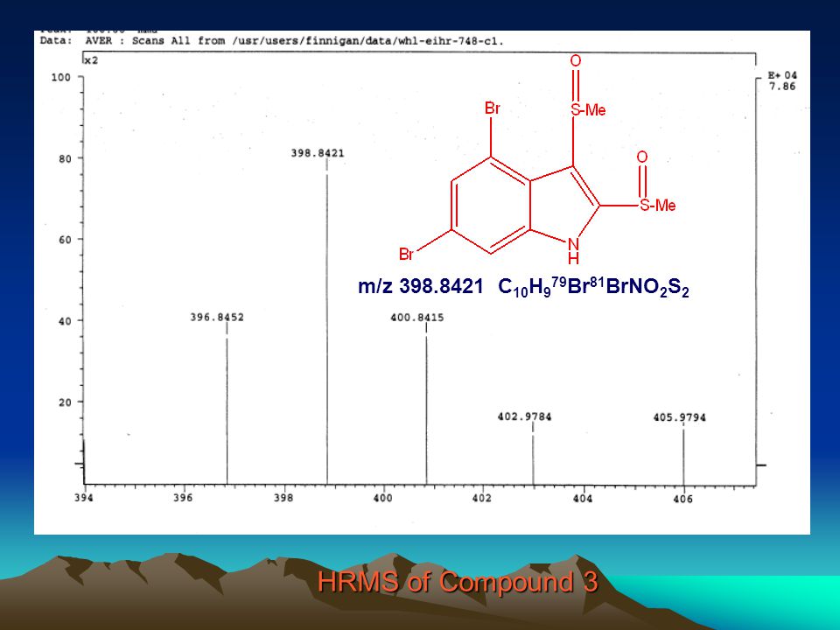The image size is (840, 630).
Task: Click the 7.86 intensity value
Action: (782, 87)
